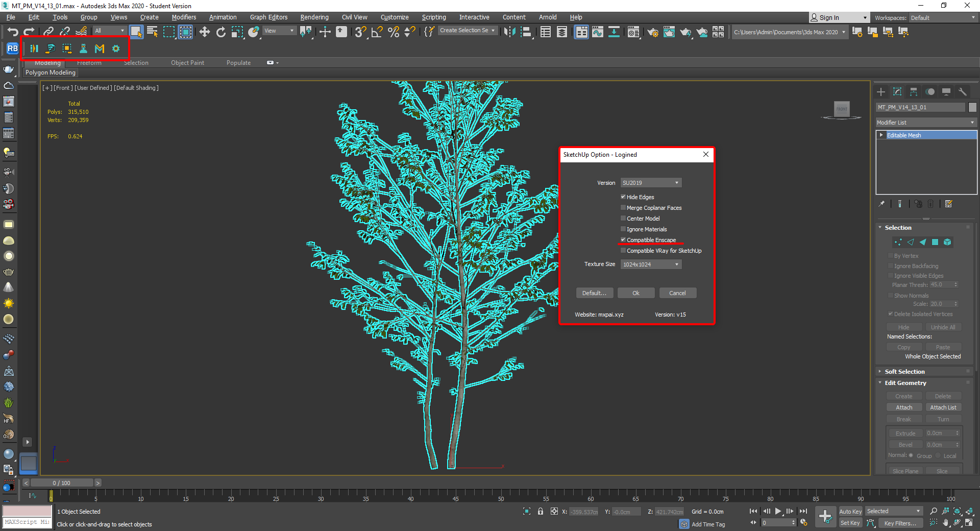Select the Rotate tool in the main toolbar
Viewport: 980px width, 531px height.
220,32
